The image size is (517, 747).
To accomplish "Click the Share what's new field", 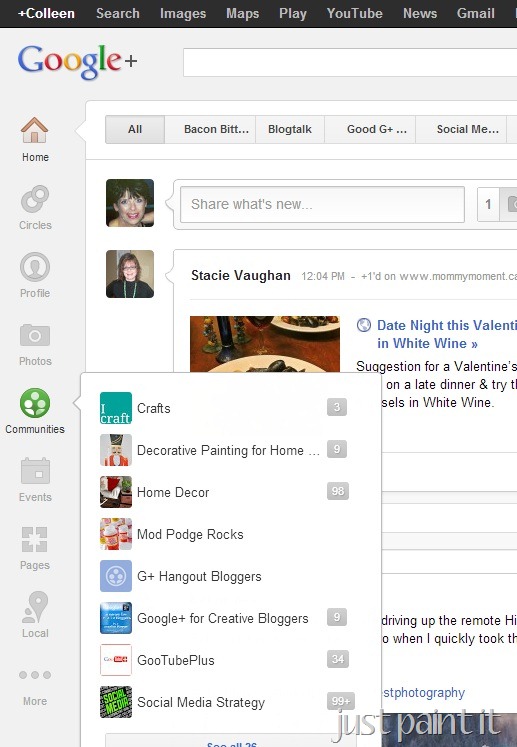I will tap(322, 204).
